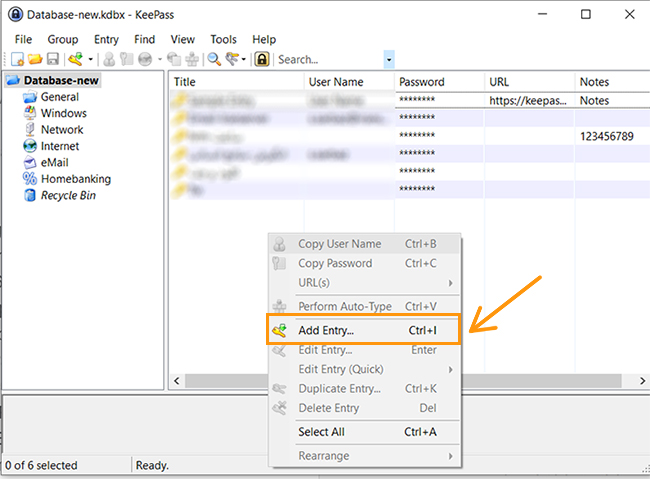Open the Show Entries toolbar dropdown arrow

(244, 60)
